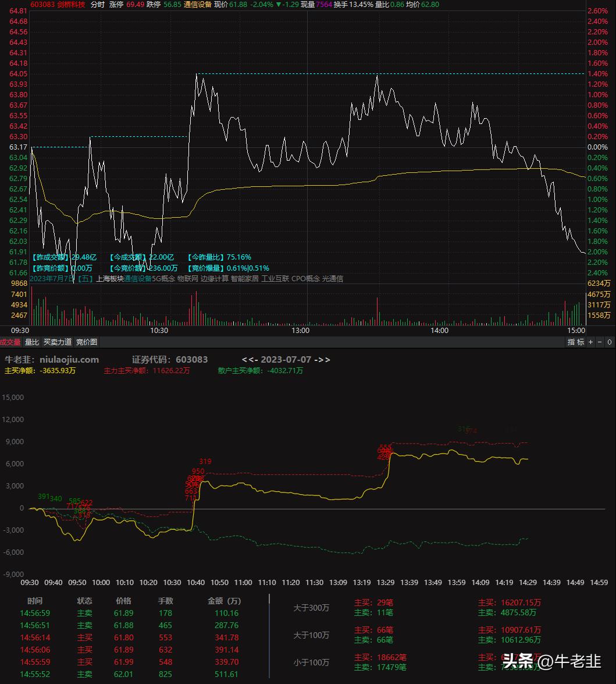
Task: Click the 状态 column header
Action: click(x=84, y=601)
